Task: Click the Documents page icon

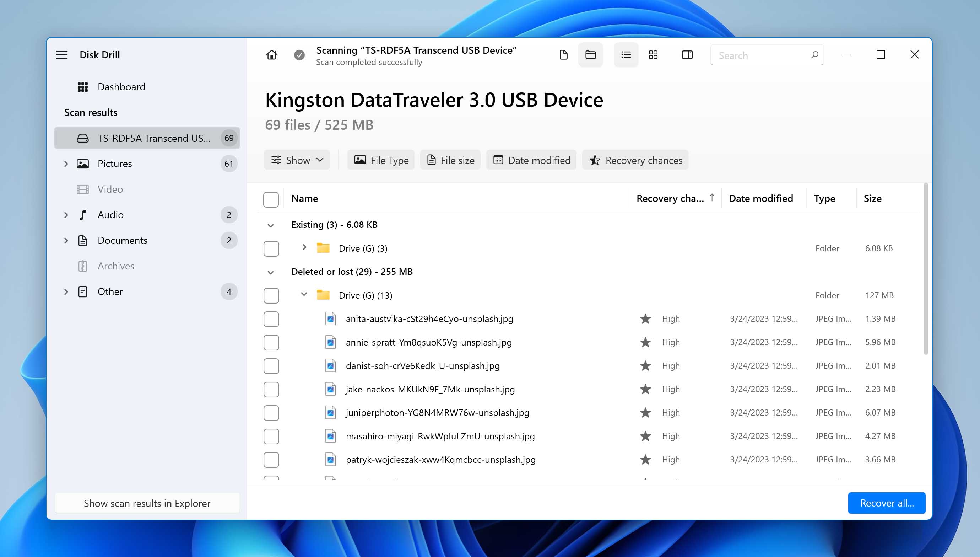Action: 82,241
